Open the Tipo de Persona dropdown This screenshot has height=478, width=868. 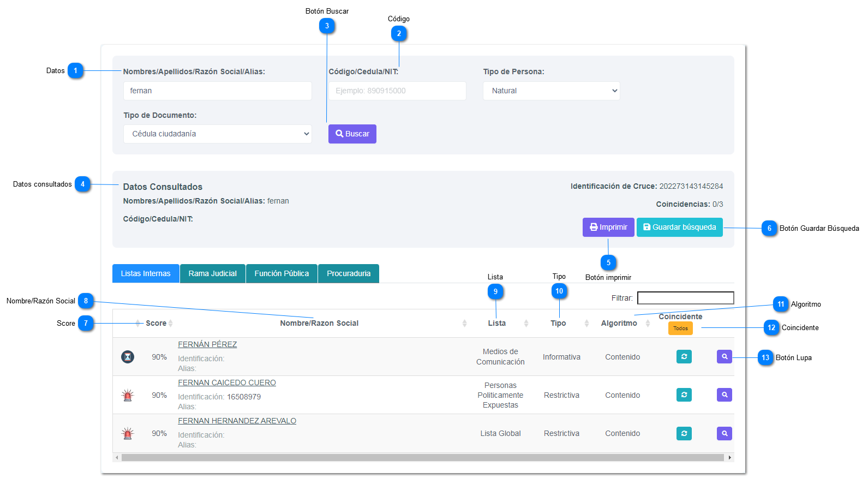click(551, 91)
